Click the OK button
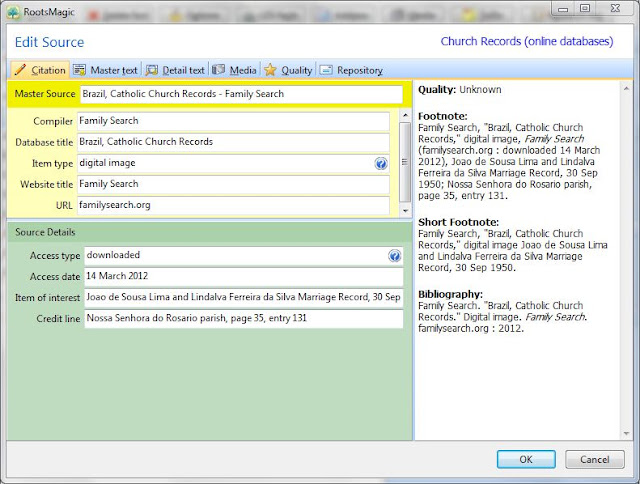 526,460
